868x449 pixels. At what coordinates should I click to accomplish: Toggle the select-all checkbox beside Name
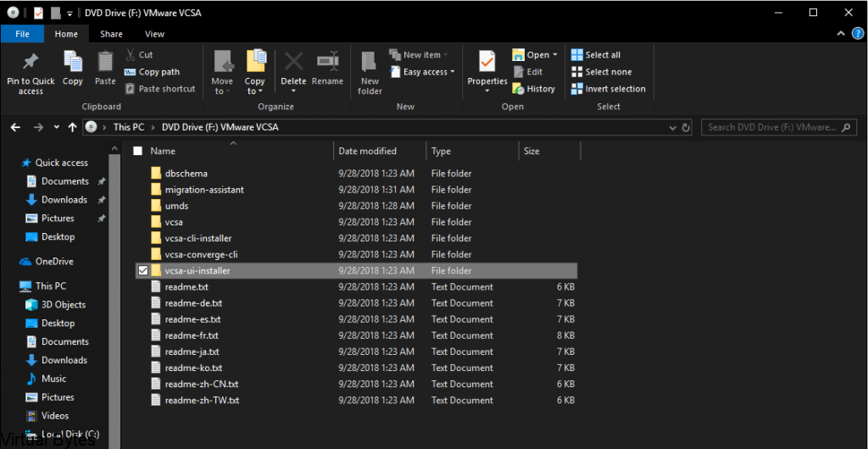[138, 151]
